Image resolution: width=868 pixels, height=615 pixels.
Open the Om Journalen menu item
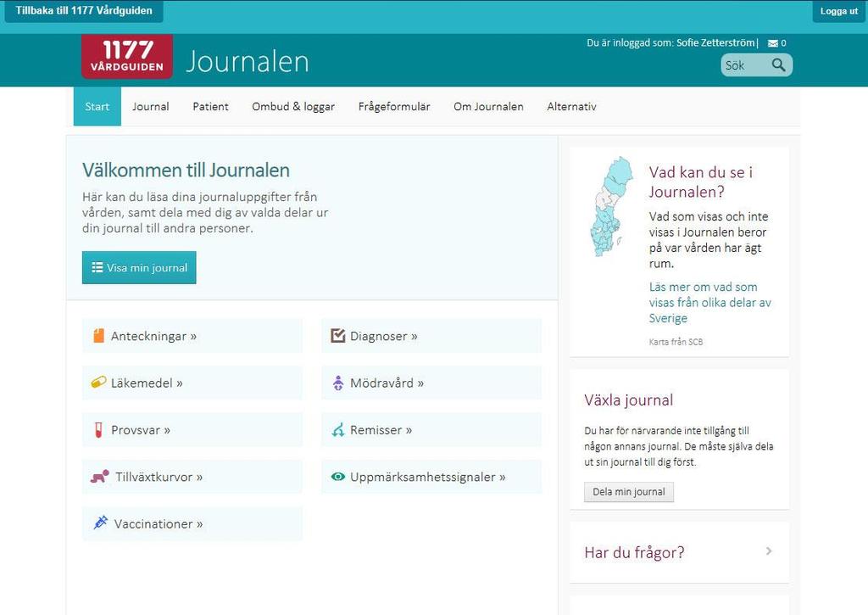(x=488, y=106)
